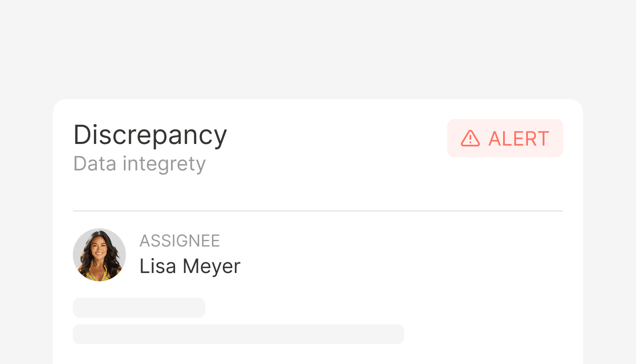The width and height of the screenshot is (636, 364).
Task: Click the ASSIGNEE field label
Action: coord(180,240)
